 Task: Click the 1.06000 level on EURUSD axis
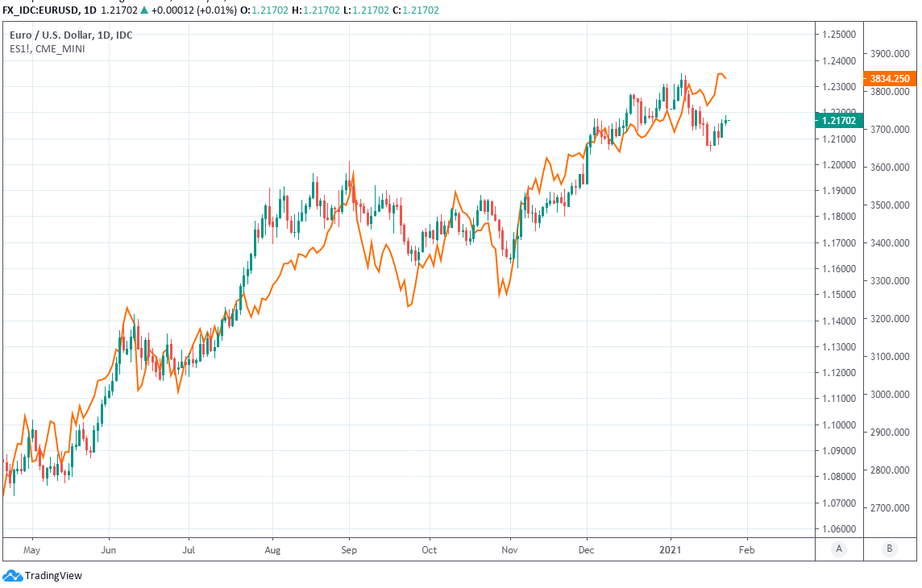(x=838, y=529)
